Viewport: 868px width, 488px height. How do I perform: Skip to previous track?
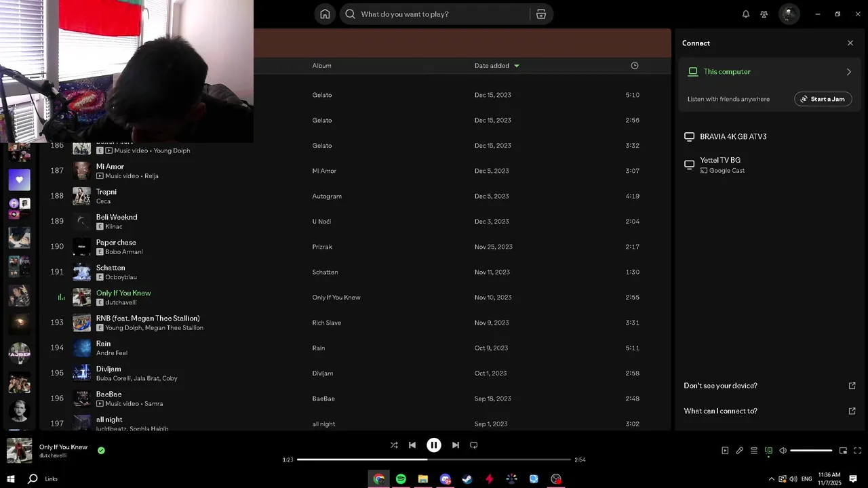pos(412,445)
